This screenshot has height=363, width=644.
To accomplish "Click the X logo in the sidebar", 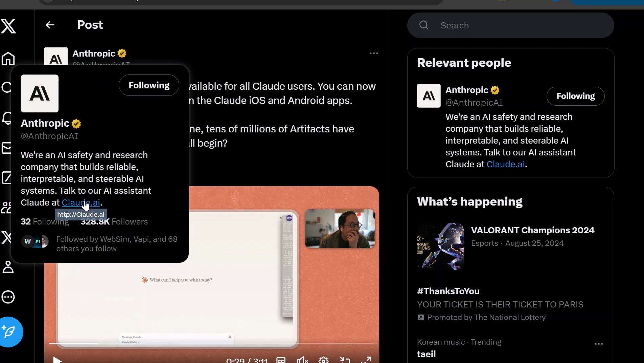I will (x=8, y=26).
